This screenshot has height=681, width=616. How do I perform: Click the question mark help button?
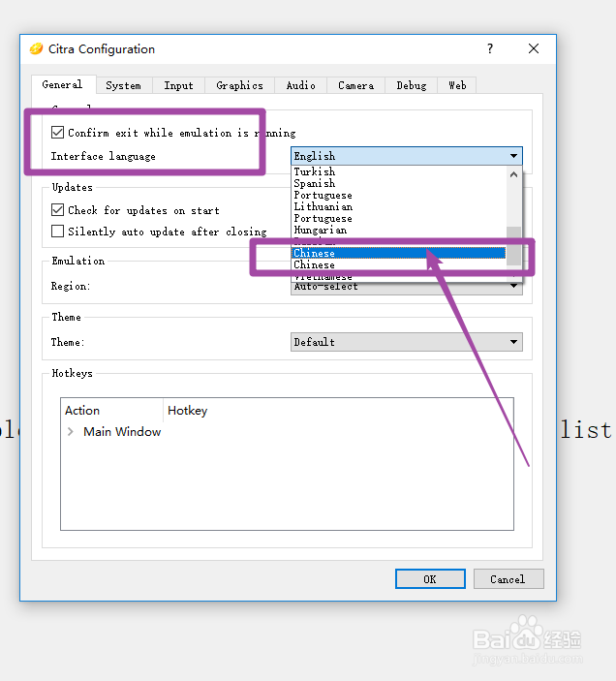coord(490,48)
